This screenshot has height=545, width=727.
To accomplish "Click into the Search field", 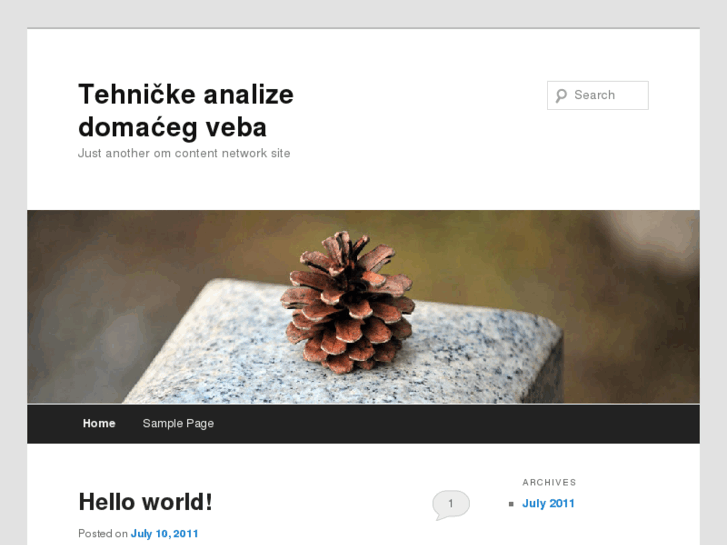I will point(598,96).
